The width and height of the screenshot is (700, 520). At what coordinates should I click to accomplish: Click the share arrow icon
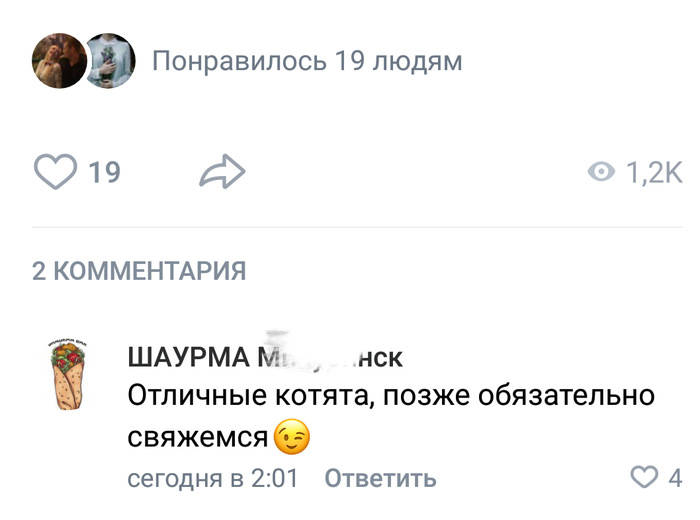click(222, 172)
